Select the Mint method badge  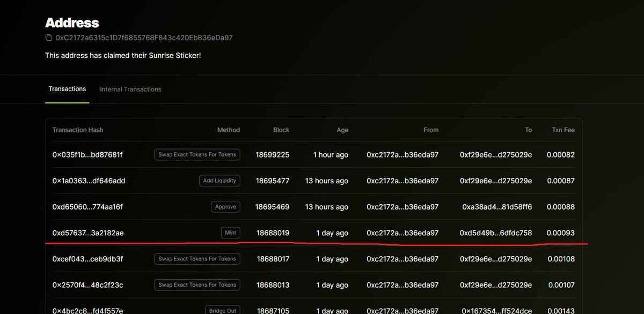[x=230, y=233]
